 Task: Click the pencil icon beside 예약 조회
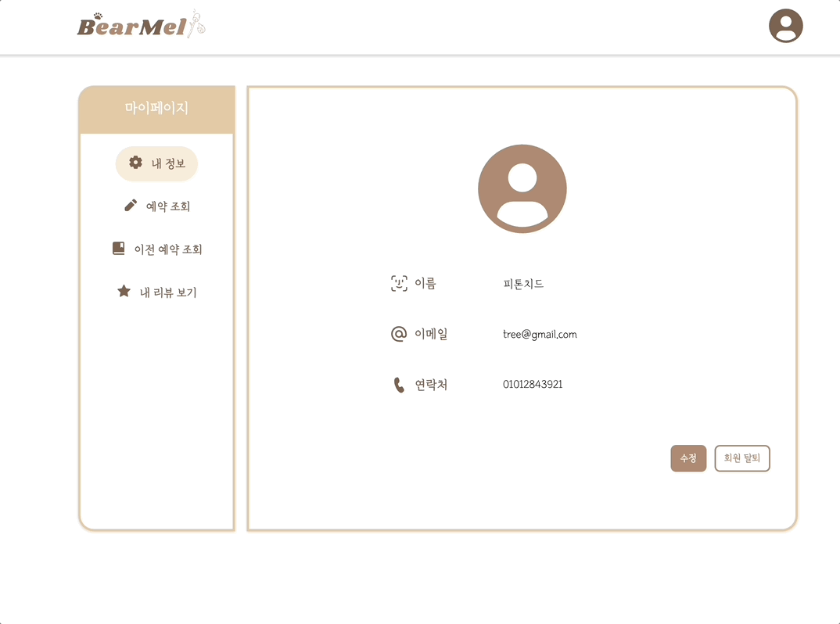130,206
